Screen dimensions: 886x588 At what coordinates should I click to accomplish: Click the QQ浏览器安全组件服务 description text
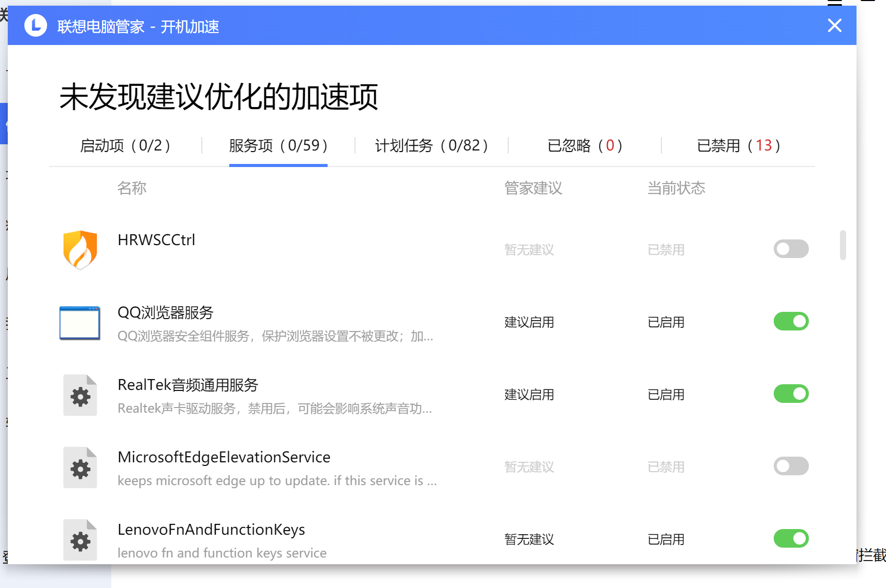(275, 336)
